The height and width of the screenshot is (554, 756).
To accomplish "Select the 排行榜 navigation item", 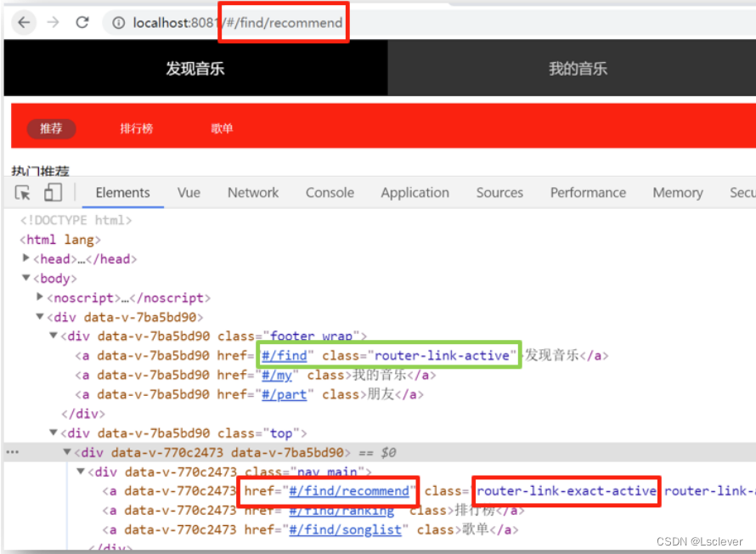I will tap(137, 128).
